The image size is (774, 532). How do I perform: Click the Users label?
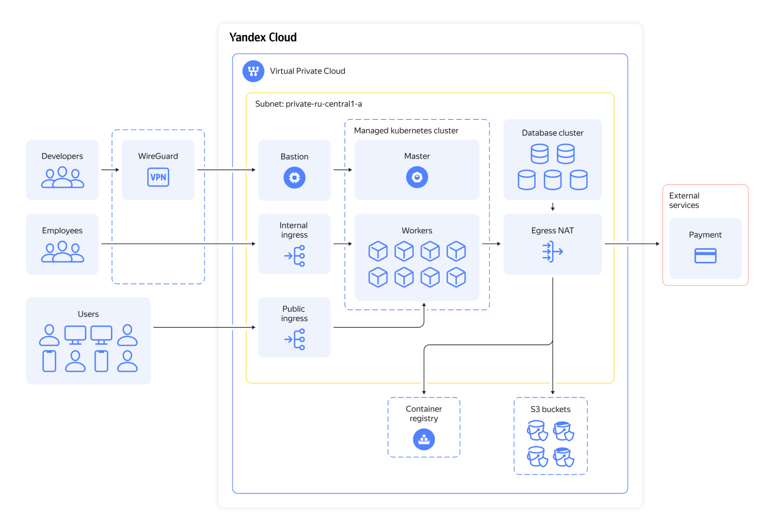click(x=88, y=314)
